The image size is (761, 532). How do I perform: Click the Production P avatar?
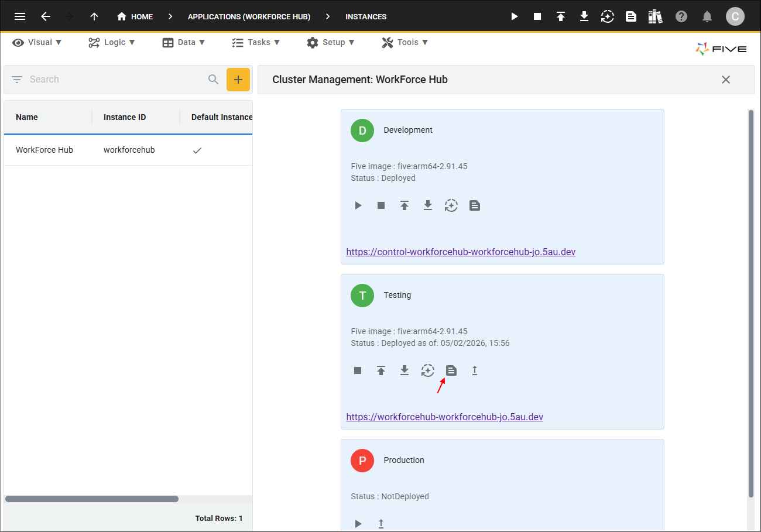pyautogui.click(x=362, y=461)
